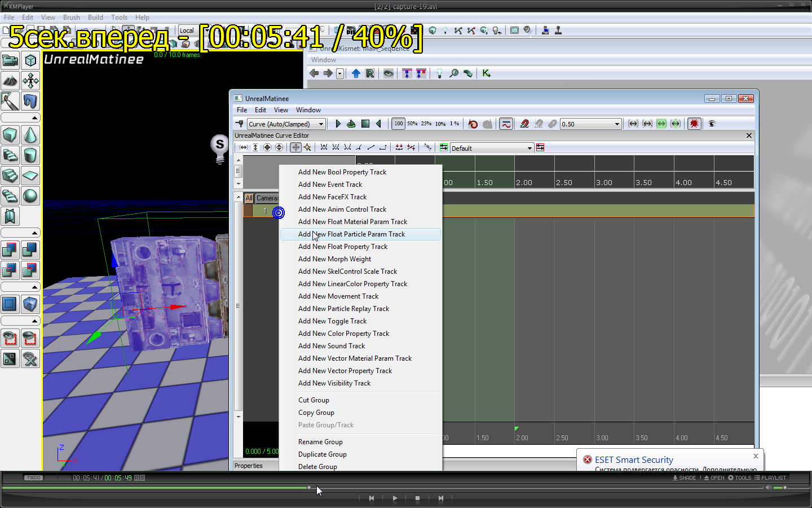Select Add New Float Particle Param Track
The height and width of the screenshot is (508, 812).
[361, 234]
